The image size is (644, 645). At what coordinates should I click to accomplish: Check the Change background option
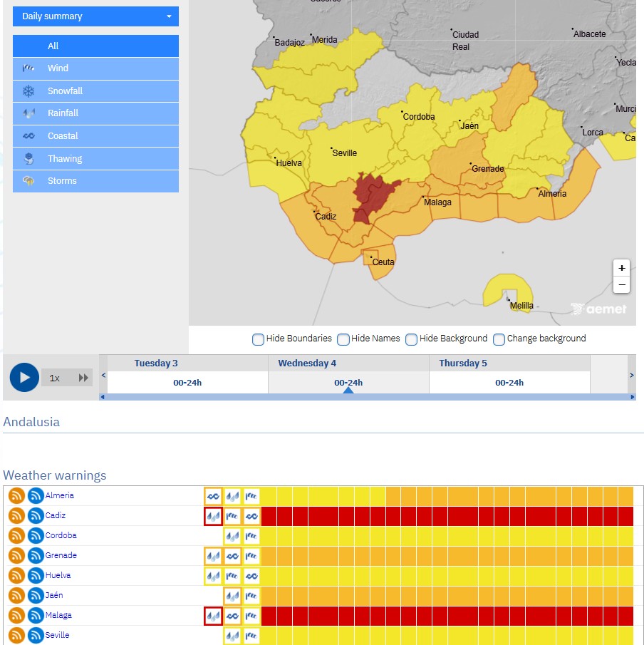(x=499, y=339)
